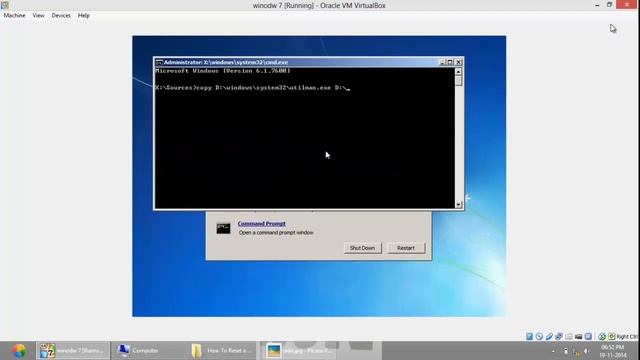This screenshot has height=360, width=640.
Task: Open the Computer taskbar window
Action: 147,351
